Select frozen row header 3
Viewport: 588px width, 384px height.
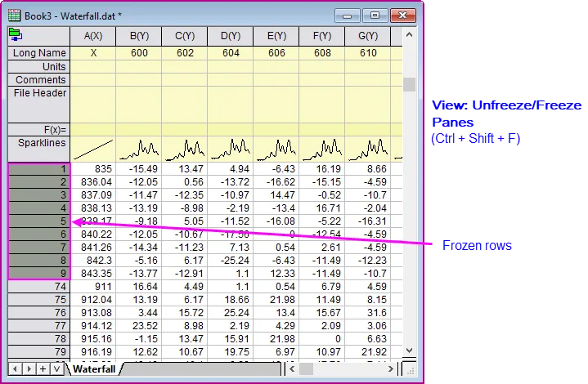click(x=39, y=195)
